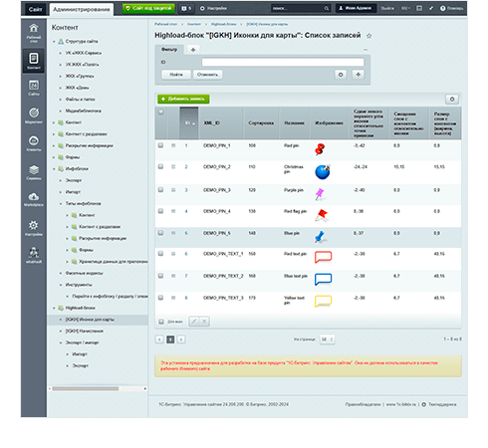Screen dimensions: 488x448
Task: Check the select-all checkbox in table header
Action: tap(161, 112)
